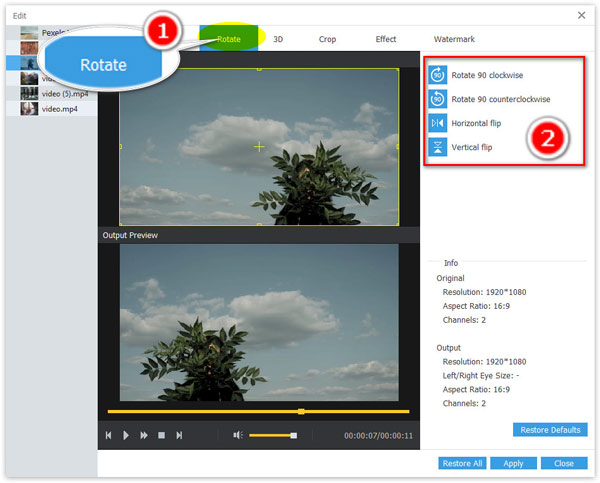Apply Vertical flip to the video

pyautogui.click(x=438, y=147)
